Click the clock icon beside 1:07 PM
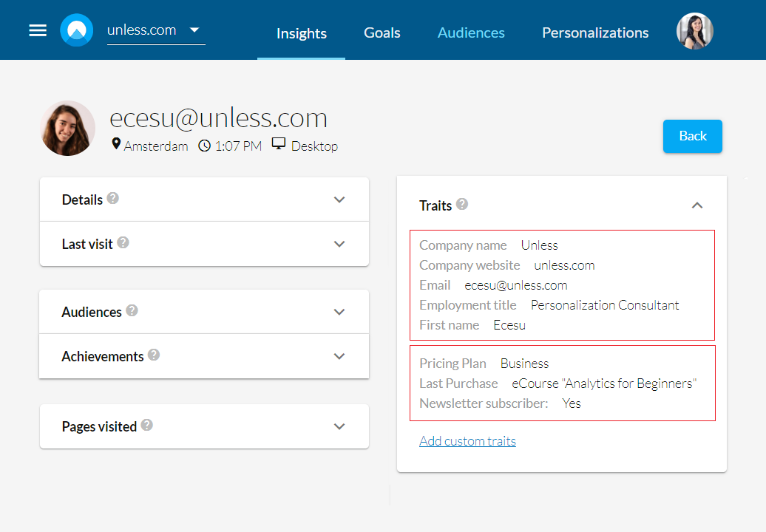The width and height of the screenshot is (766, 532). [204, 146]
